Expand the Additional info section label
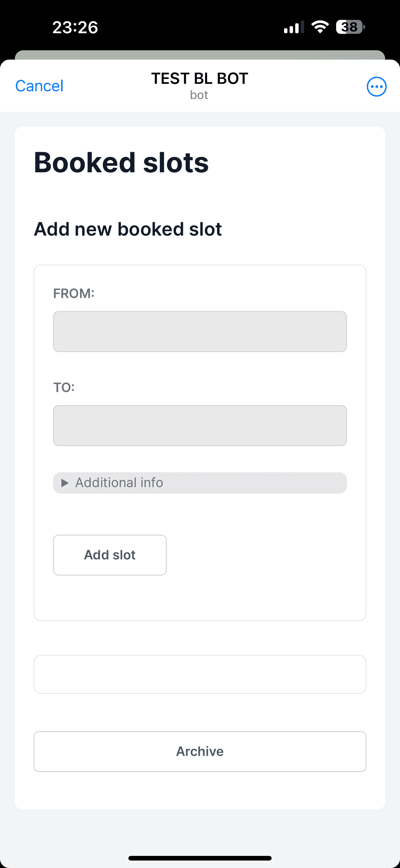The height and width of the screenshot is (868, 400). pyautogui.click(x=119, y=483)
